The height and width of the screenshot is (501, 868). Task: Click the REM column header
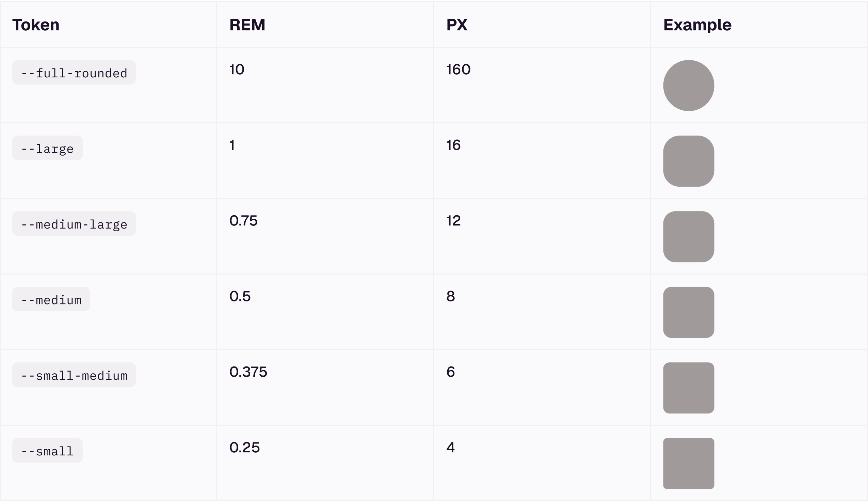[247, 25]
